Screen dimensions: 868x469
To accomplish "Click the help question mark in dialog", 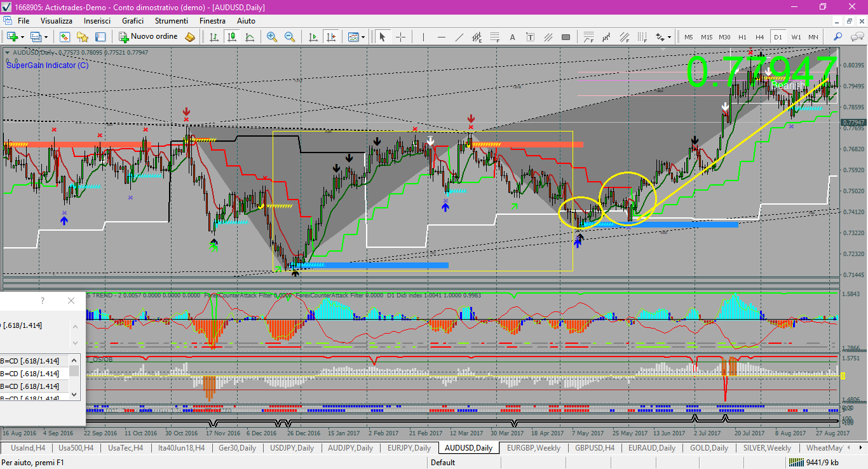I will (43, 301).
